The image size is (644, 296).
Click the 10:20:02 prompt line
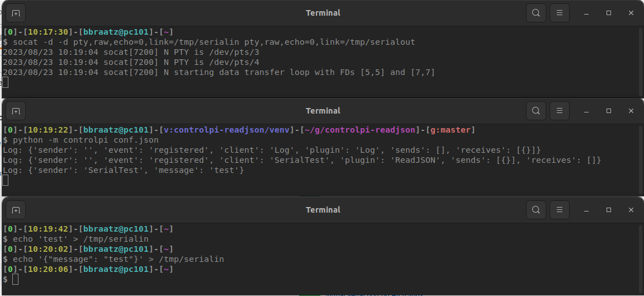(88, 249)
